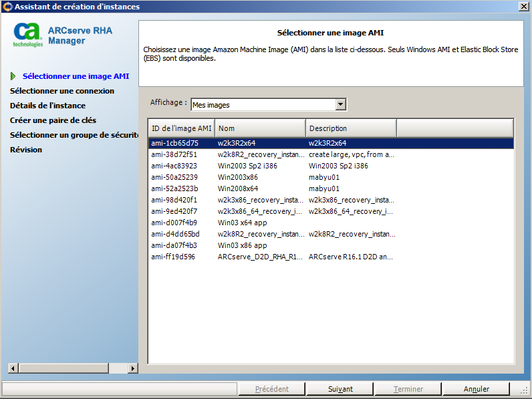Click the green arrow step indicator
This screenshot has width=532, height=399.
coord(13,76)
